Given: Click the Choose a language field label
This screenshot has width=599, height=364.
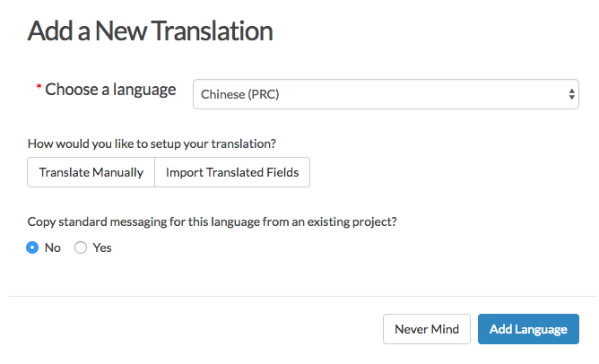Looking at the screenshot, I should coord(110,90).
